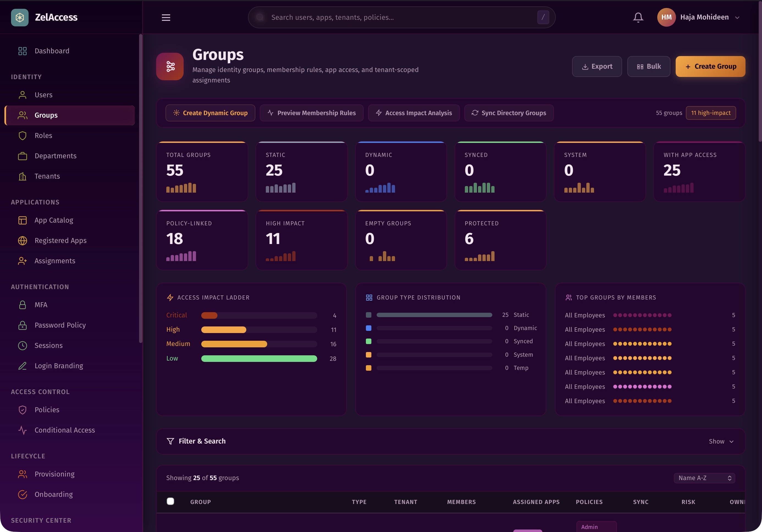
Task: Click the Tenants building icon
Action: click(23, 176)
